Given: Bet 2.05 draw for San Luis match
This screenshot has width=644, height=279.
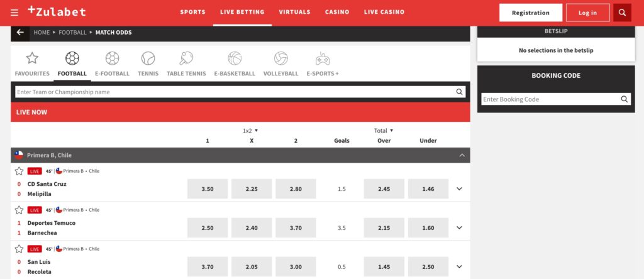Looking at the screenshot, I should 252,266.
